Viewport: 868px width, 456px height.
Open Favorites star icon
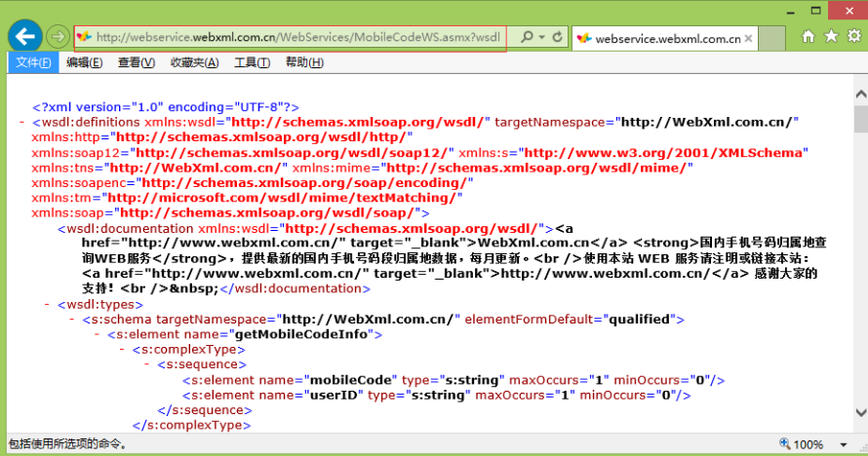pos(831,36)
